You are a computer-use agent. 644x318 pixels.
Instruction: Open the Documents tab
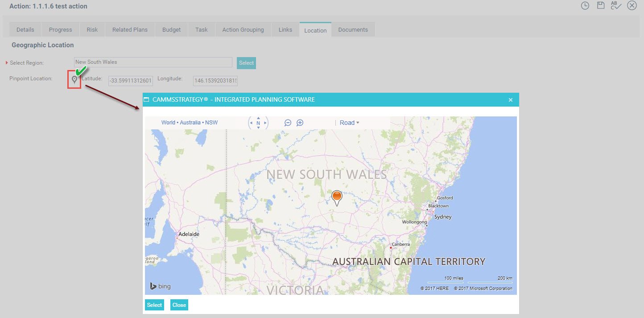(353, 29)
